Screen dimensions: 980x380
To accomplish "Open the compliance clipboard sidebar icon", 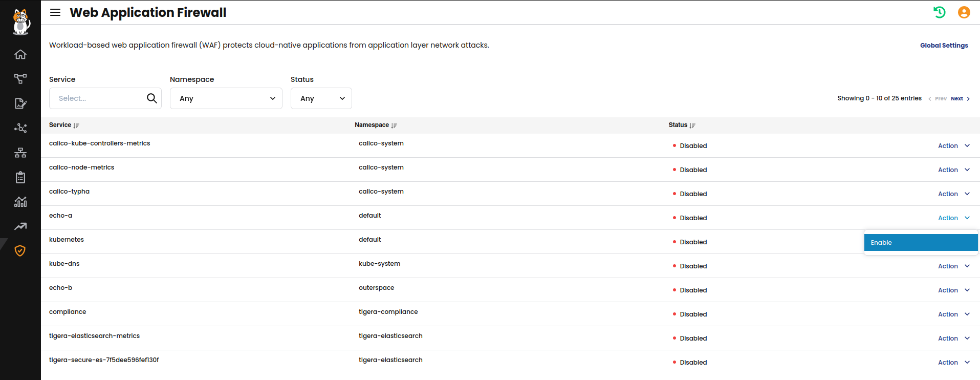I will (20, 177).
